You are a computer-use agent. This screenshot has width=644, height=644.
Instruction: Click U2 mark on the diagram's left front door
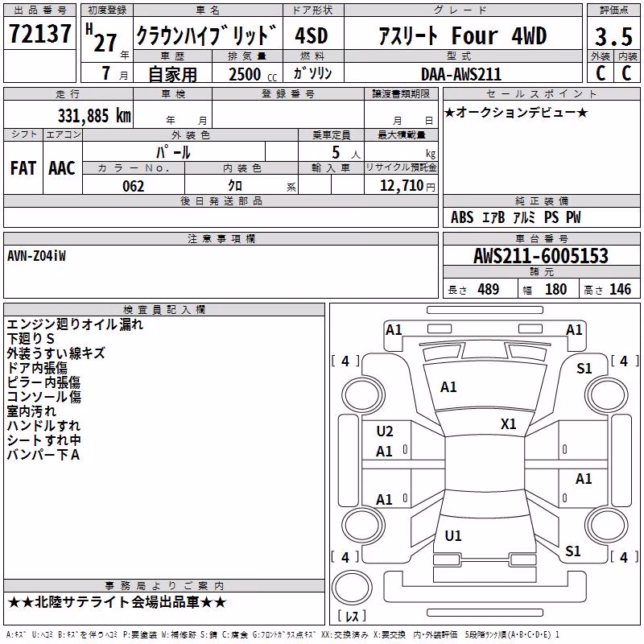[x=385, y=431]
